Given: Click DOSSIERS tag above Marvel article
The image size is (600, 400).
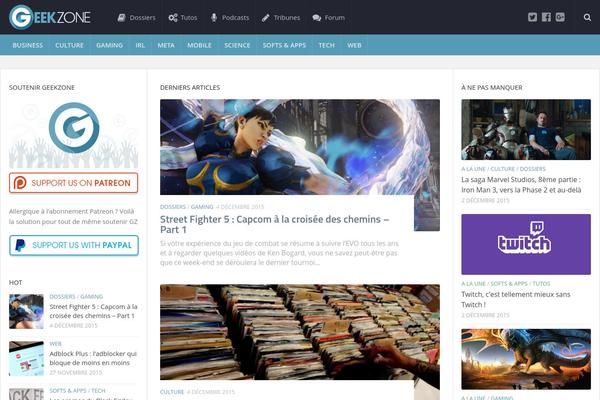Looking at the screenshot, I should 532,169.
